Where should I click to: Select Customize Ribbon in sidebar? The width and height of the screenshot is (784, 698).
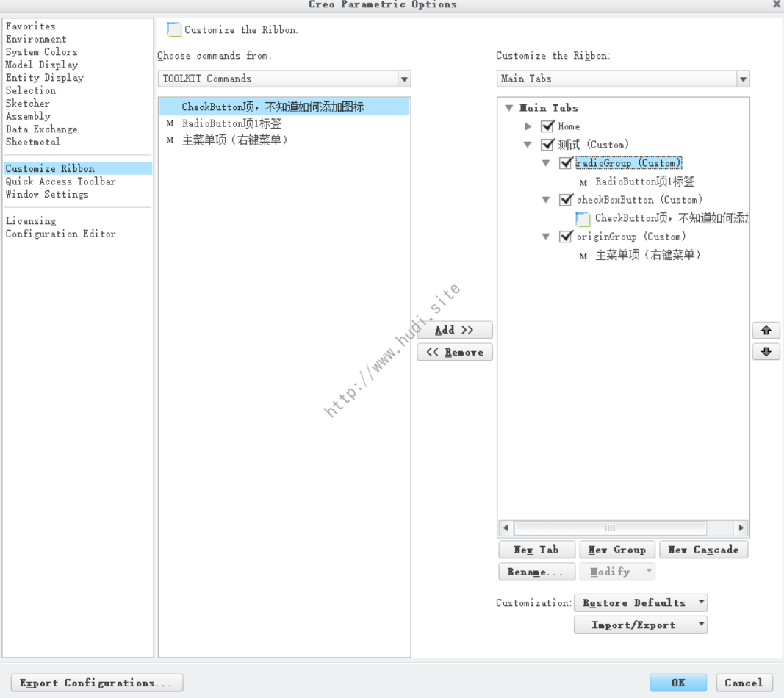[77, 168]
